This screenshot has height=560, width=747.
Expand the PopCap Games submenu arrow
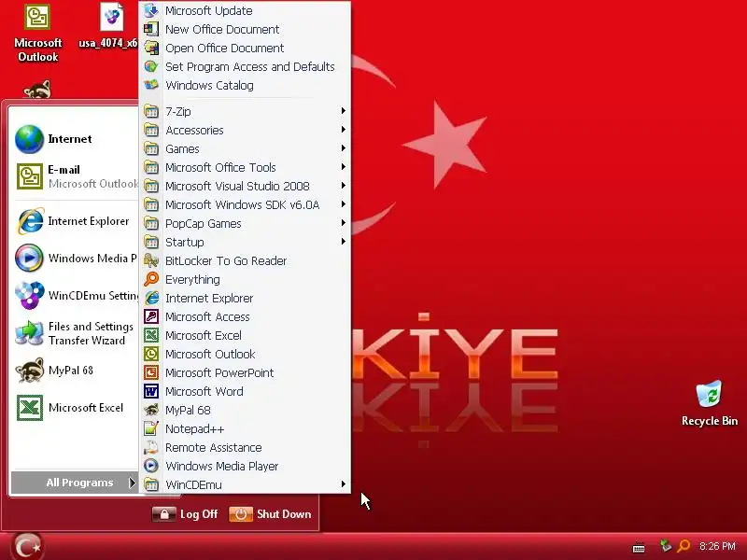[343, 223]
